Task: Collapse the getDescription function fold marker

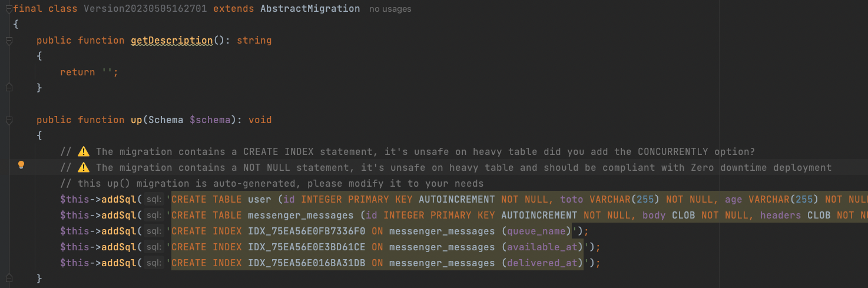Action: pyautogui.click(x=9, y=41)
